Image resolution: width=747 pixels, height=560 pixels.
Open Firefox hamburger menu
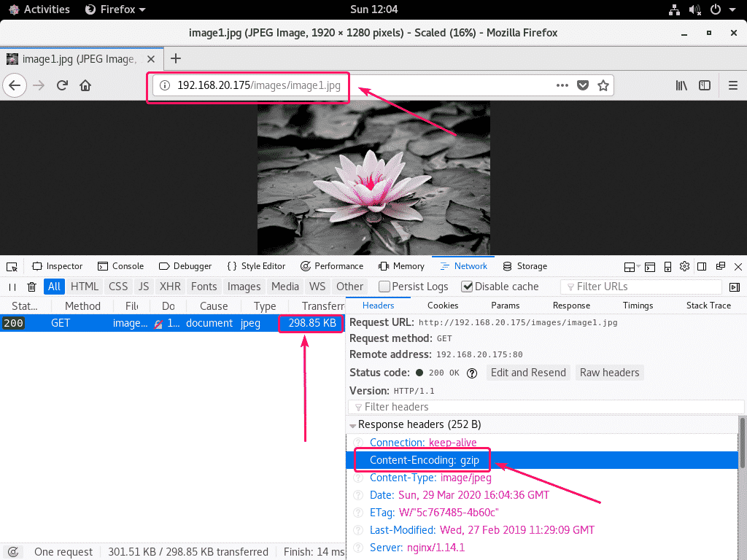coord(732,86)
